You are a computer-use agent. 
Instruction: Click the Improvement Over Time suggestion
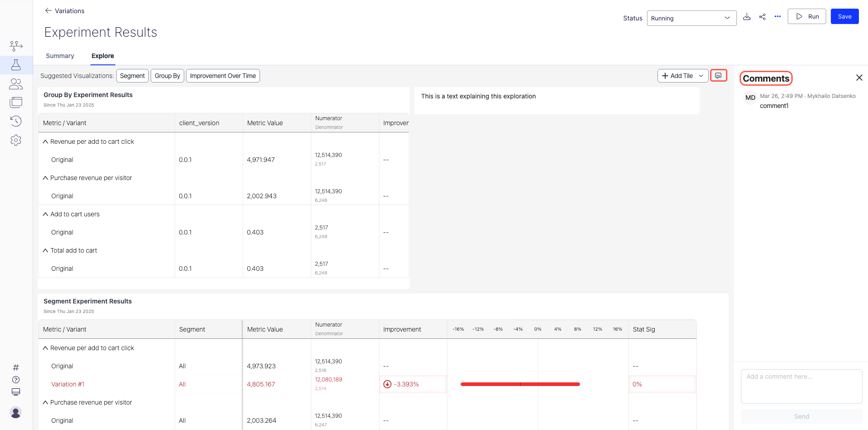[223, 76]
